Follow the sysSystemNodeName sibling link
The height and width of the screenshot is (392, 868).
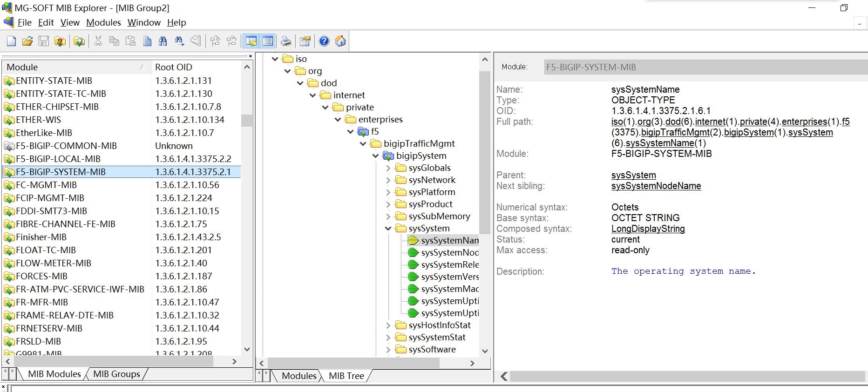656,186
